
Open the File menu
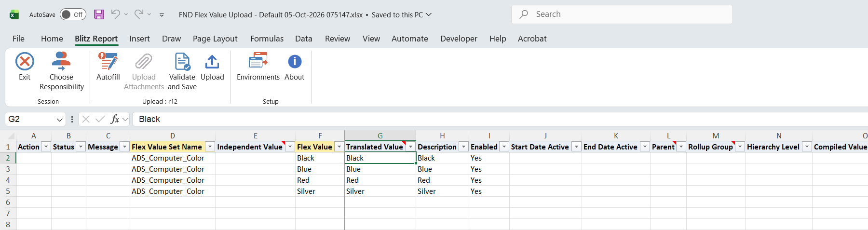pyautogui.click(x=18, y=39)
